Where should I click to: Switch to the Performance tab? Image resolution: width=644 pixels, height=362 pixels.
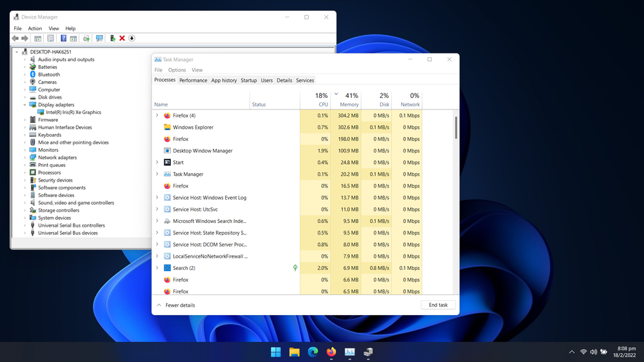tap(193, 81)
